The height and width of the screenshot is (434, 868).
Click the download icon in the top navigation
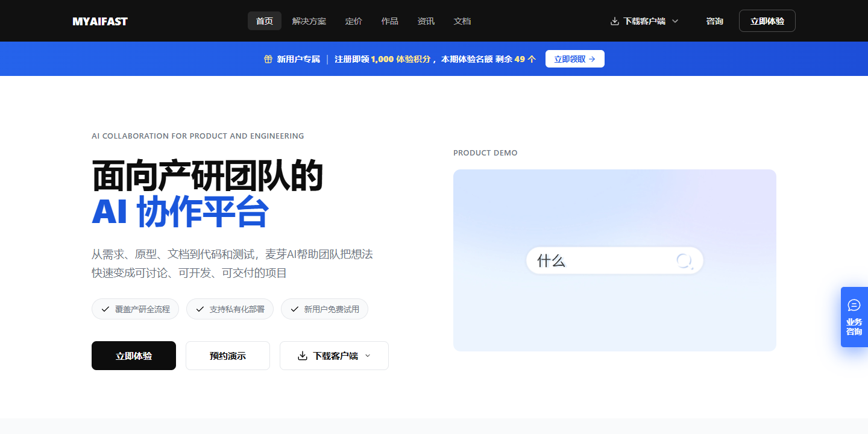pyautogui.click(x=615, y=21)
